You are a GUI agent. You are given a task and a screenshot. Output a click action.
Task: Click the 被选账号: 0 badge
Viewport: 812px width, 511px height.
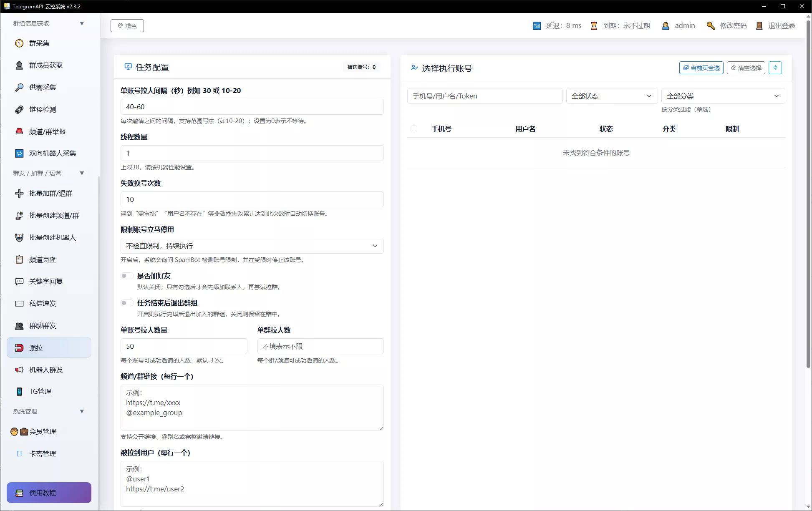361,67
